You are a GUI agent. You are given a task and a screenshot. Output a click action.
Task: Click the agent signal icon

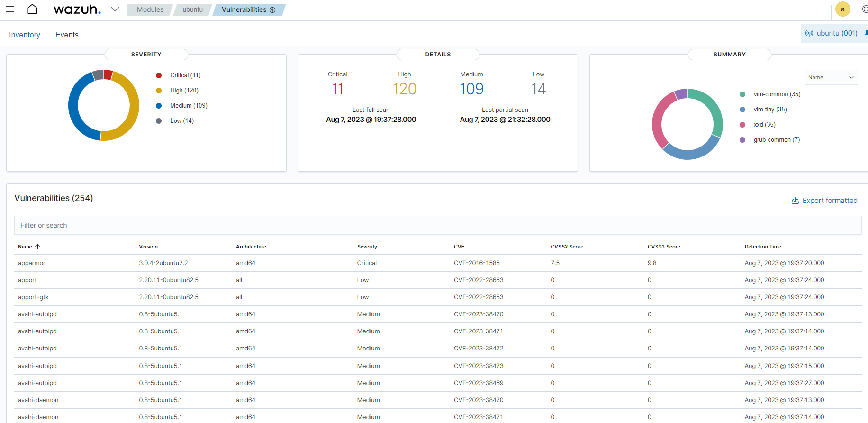click(x=809, y=33)
